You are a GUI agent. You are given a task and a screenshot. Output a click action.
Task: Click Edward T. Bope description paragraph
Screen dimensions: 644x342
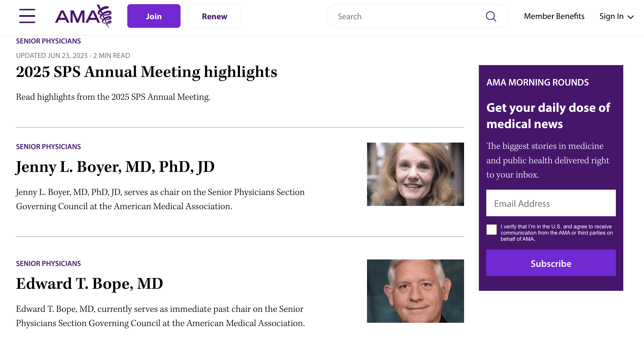click(x=160, y=316)
